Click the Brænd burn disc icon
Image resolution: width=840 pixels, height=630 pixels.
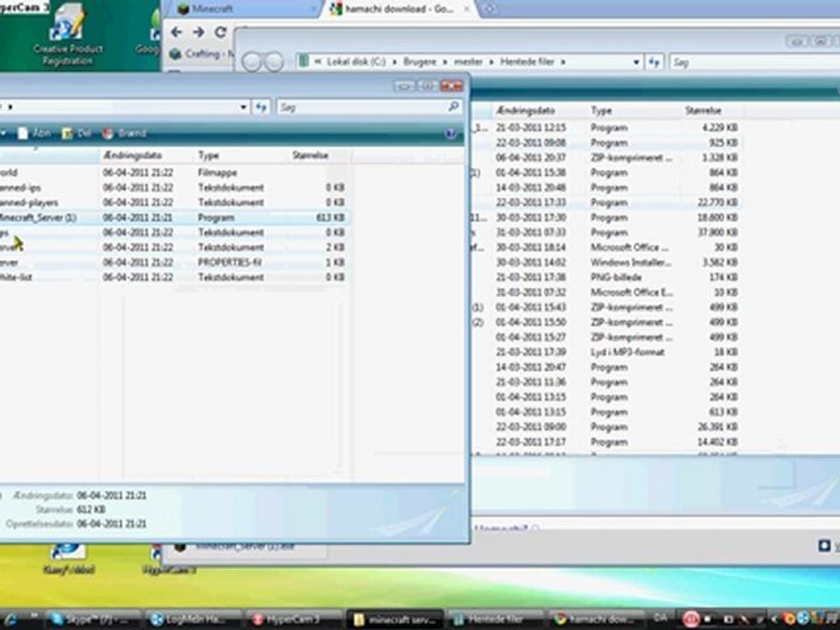(x=108, y=133)
